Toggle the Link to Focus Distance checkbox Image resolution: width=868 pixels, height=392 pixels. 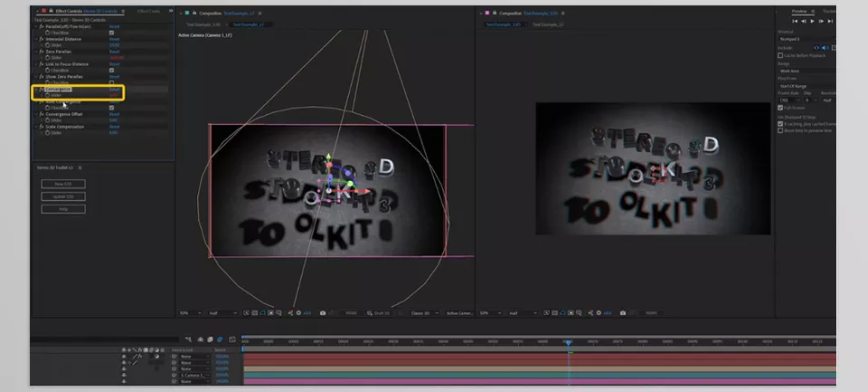(112, 71)
